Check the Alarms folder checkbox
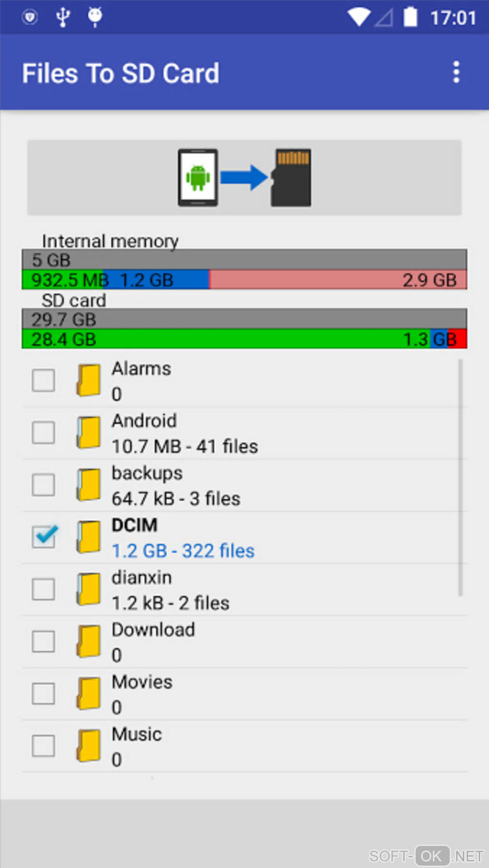489x868 pixels. 44,381
